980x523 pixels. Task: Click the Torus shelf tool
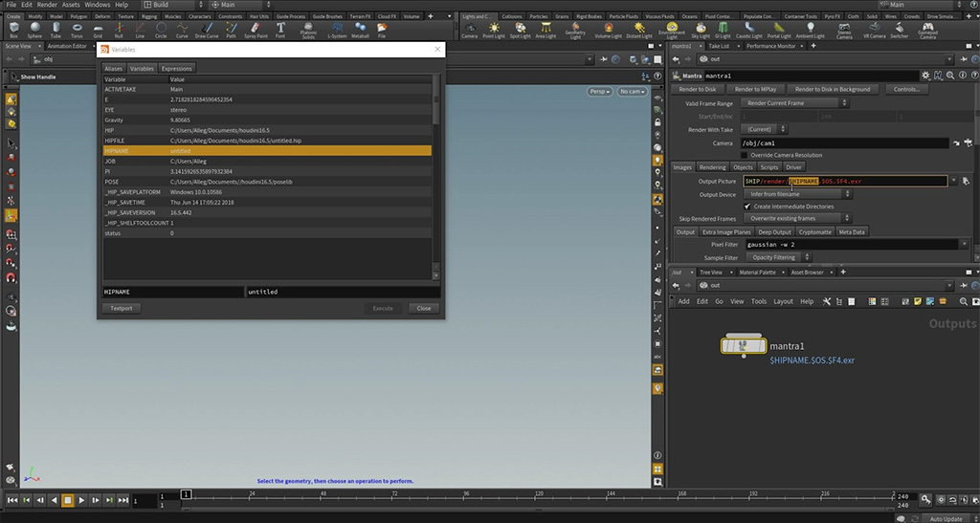[x=76, y=30]
